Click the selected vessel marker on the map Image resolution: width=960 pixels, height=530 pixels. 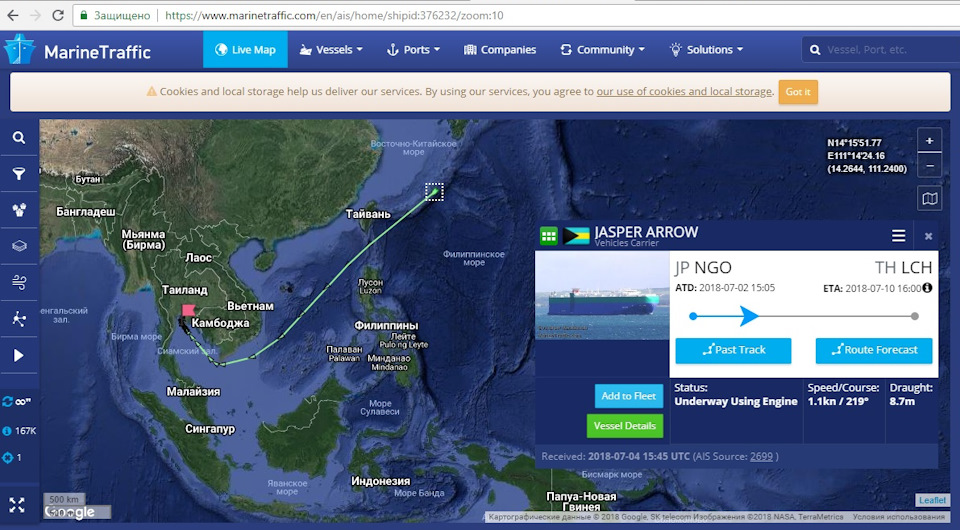pyautogui.click(x=434, y=192)
